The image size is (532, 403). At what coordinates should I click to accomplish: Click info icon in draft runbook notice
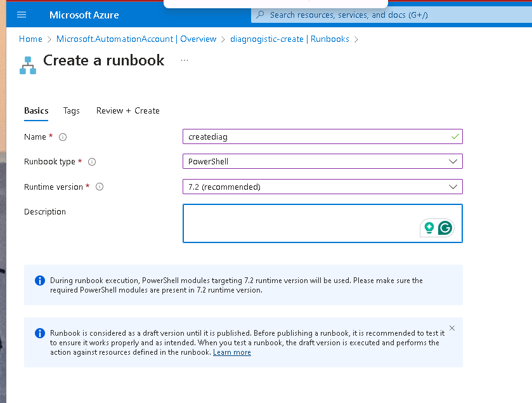40,333
